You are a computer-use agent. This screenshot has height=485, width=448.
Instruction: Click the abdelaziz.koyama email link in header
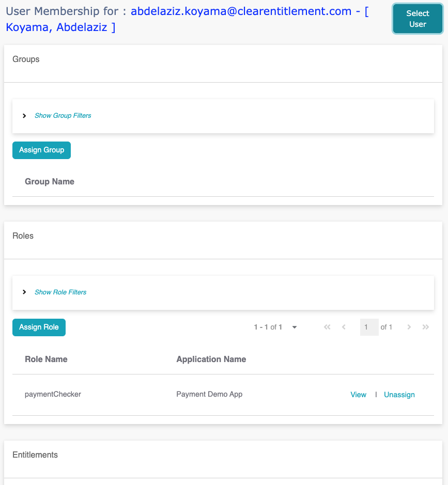[x=241, y=11]
